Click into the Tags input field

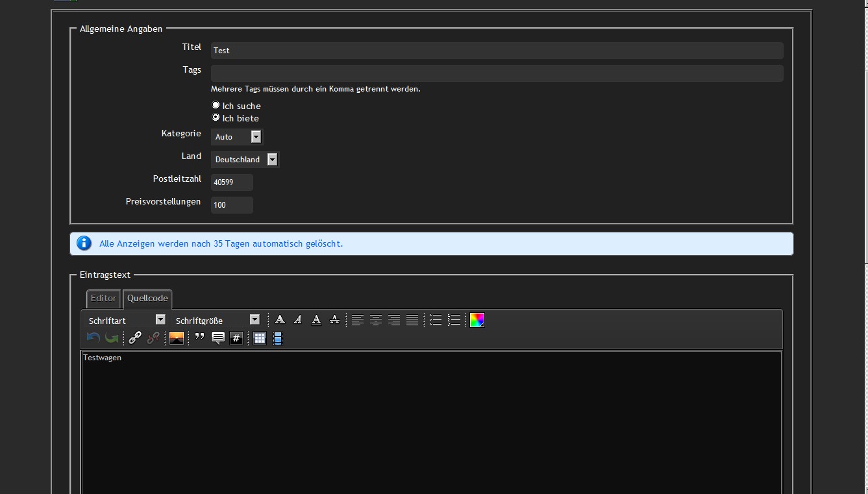pos(497,73)
